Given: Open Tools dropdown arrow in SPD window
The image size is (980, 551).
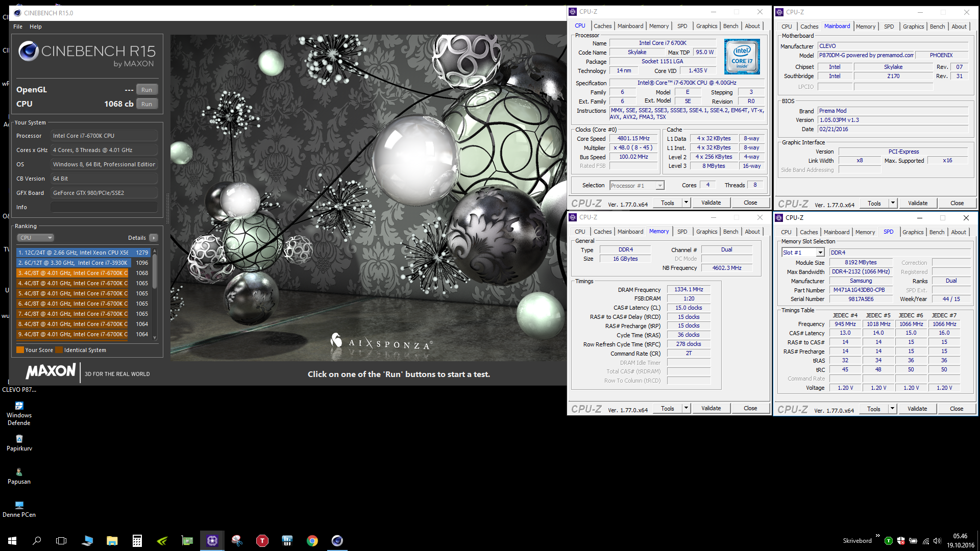Looking at the screenshot, I should tap(892, 409).
